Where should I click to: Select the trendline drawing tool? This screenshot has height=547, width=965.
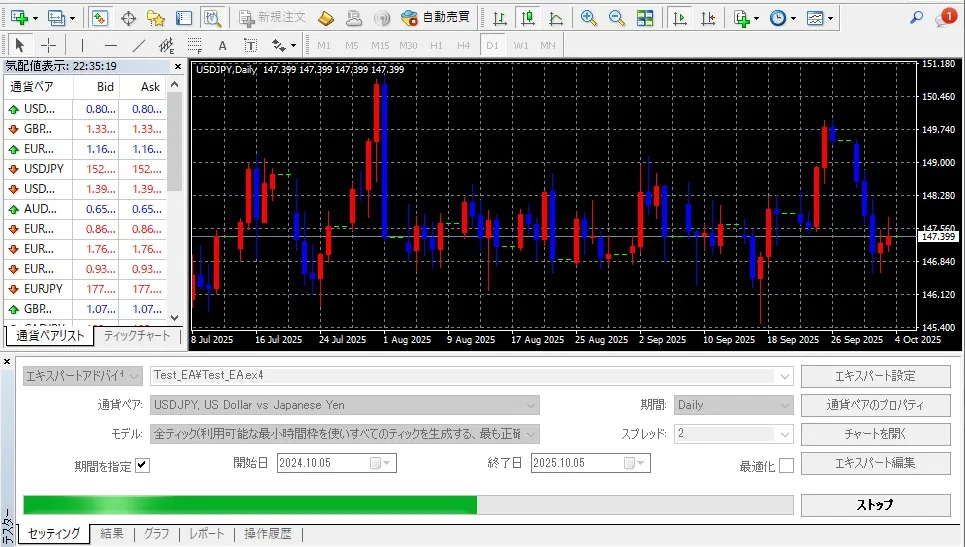click(x=139, y=45)
